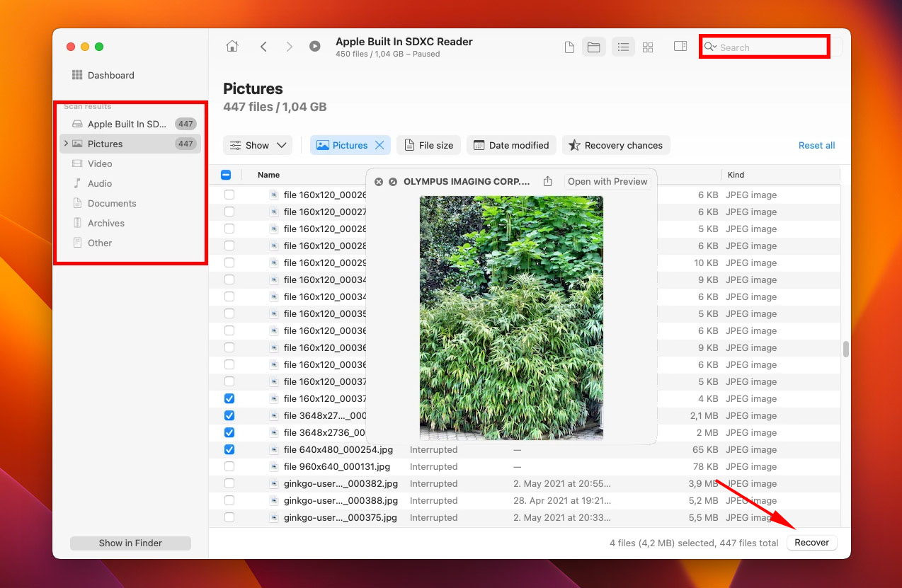The width and height of the screenshot is (902, 588).
Task: Expand the Pictures tree item arrow
Action: 66,144
